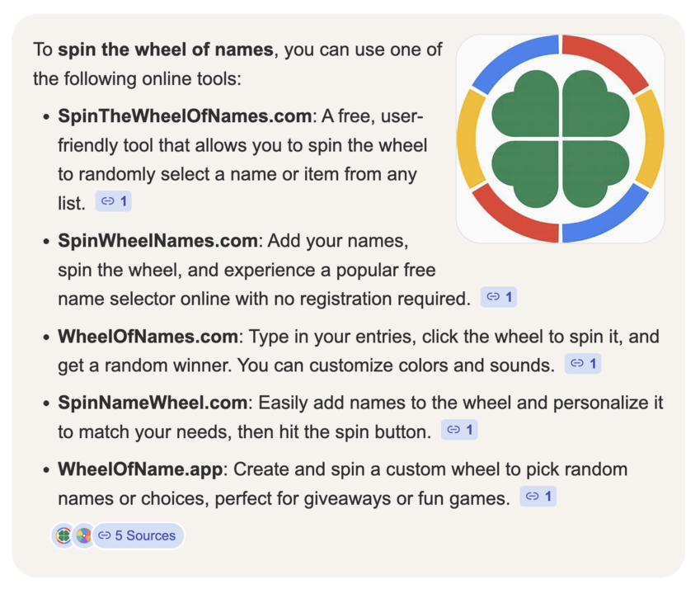Open citation 1 for SpinNameWheel.com
Viewport: 700px width, 594px height.
(458, 430)
